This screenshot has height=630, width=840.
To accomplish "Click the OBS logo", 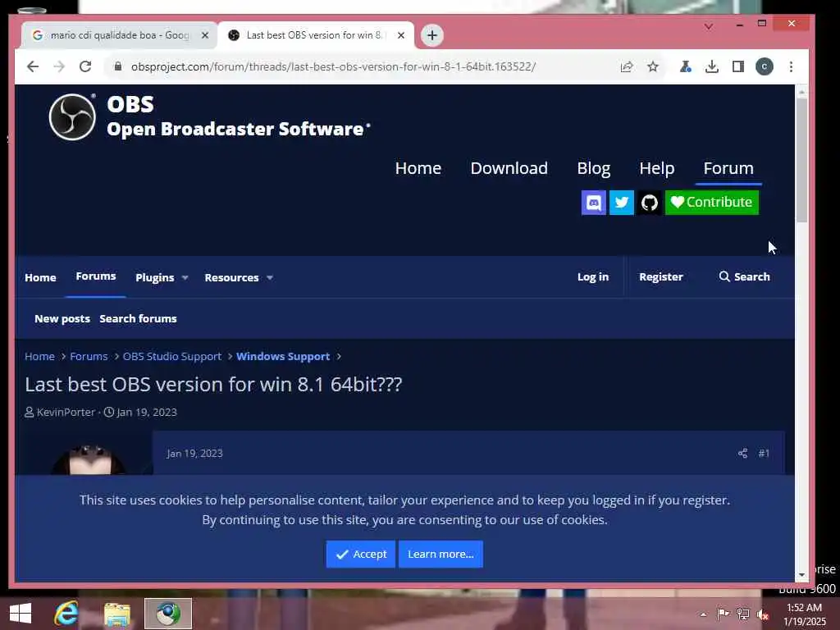I will [x=72, y=116].
